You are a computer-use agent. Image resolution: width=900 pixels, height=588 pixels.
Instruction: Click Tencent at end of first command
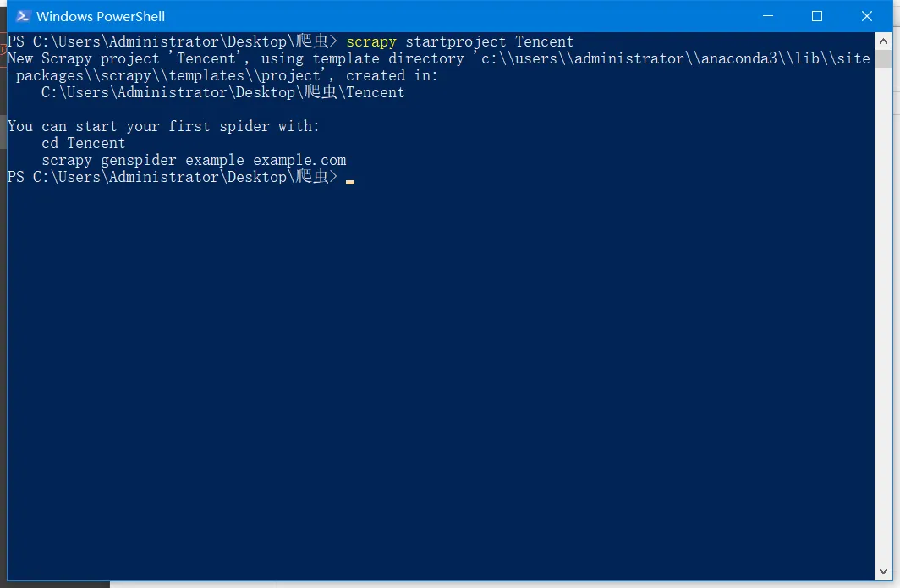545,41
